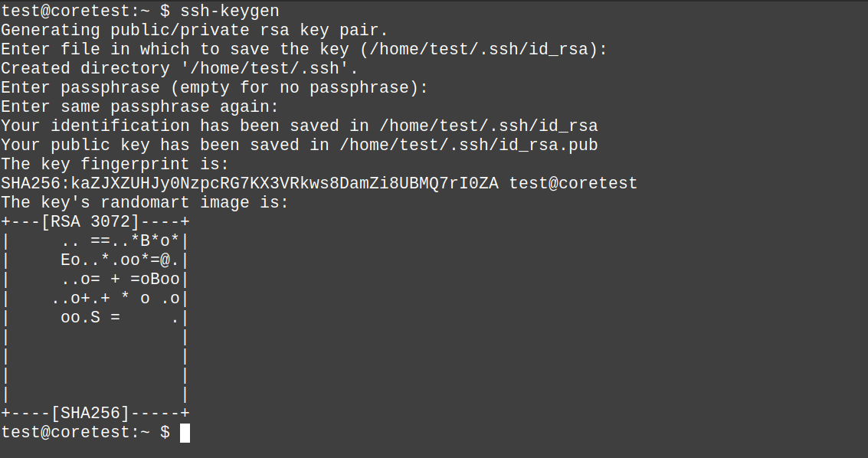Click the top test@coretest prompt text
Screen dimensions: 868x458
pyautogui.click(x=75, y=11)
